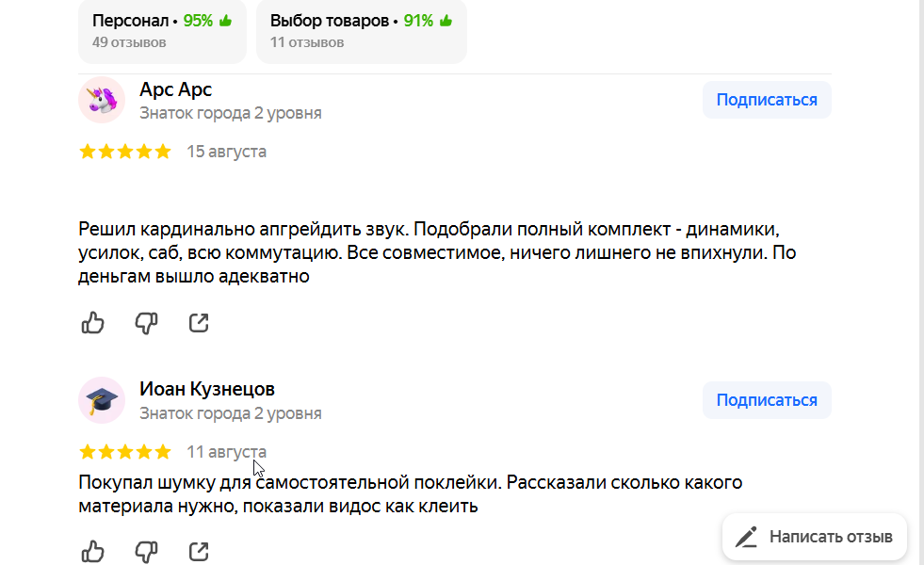
Task: Click the five-star rating dated 15 августа
Action: pyautogui.click(x=125, y=152)
